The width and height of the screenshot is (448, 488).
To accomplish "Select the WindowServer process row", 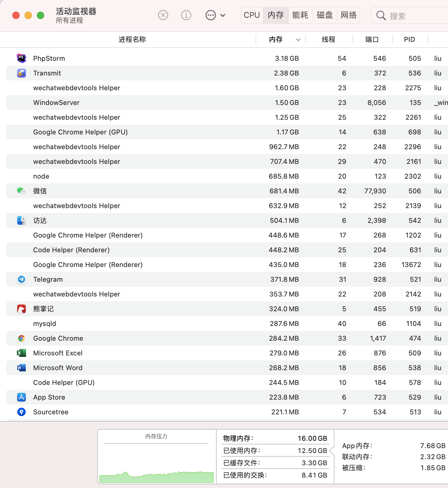I will [x=56, y=103].
